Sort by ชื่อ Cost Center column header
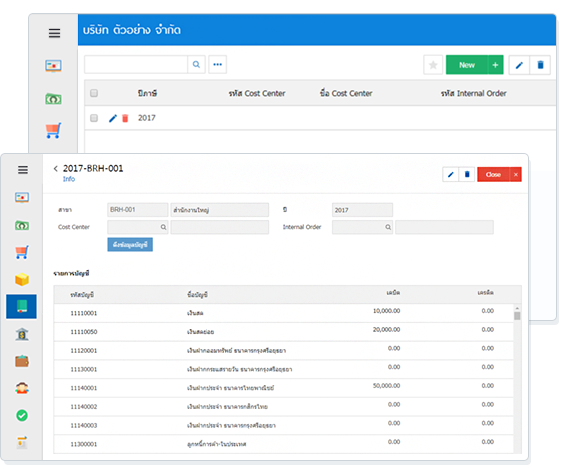 (x=346, y=93)
